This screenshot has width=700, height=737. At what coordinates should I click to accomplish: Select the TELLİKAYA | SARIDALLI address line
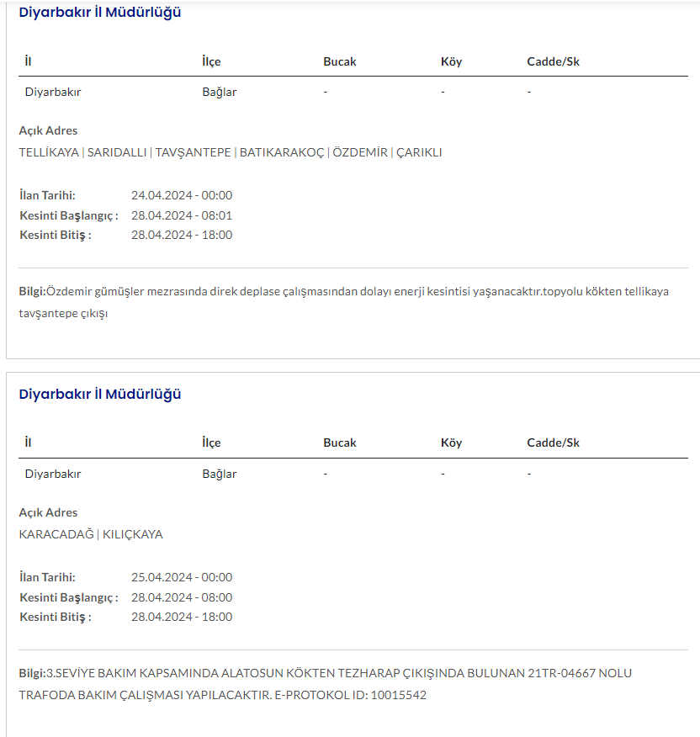point(230,152)
